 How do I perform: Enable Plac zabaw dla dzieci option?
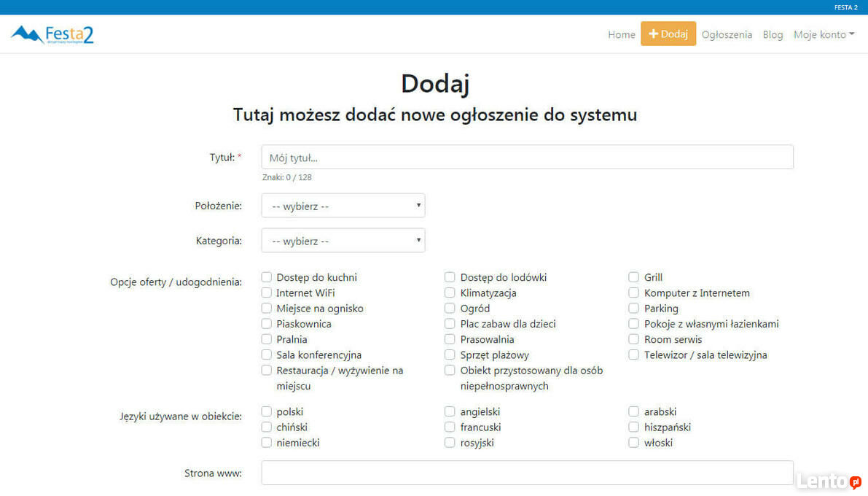(x=450, y=324)
